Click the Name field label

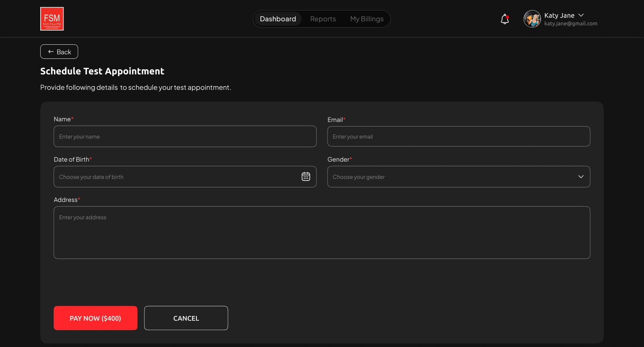(64, 119)
